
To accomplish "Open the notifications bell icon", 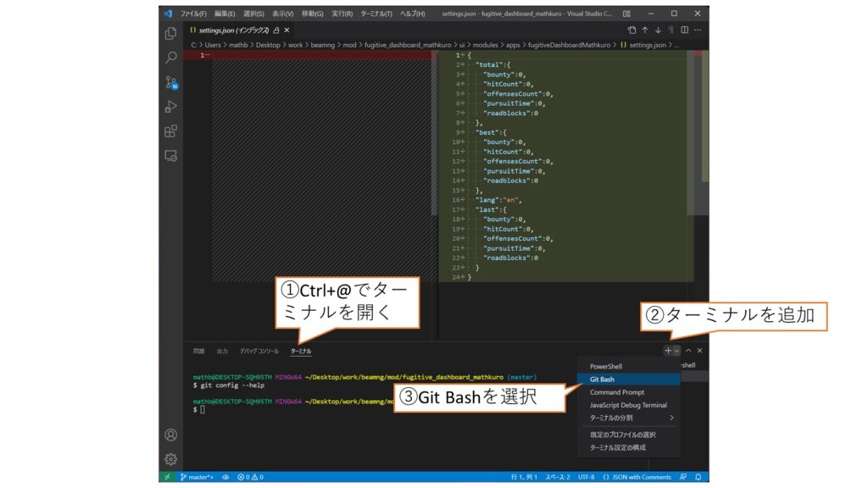I will coord(698,477).
